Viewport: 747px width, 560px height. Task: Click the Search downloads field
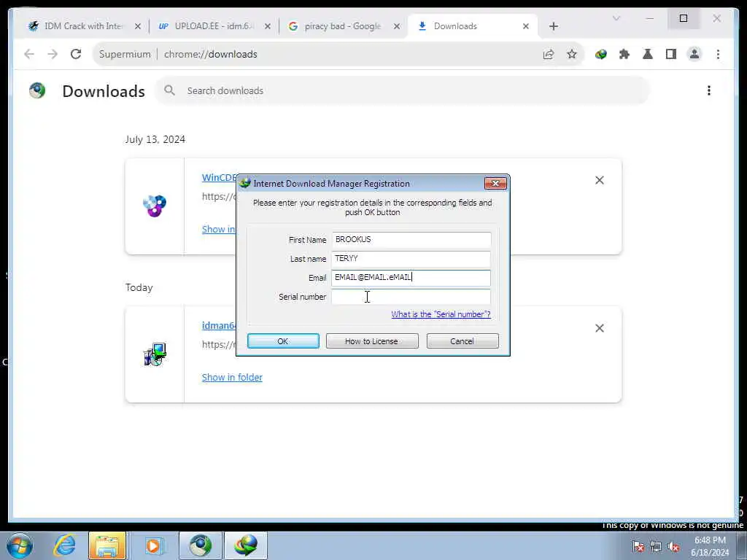click(x=403, y=90)
